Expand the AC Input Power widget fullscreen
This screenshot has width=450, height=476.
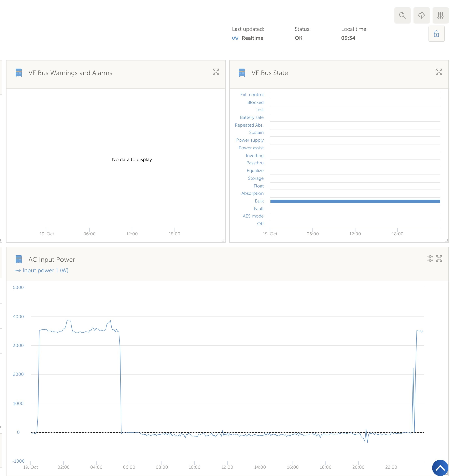(x=439, y=258)
